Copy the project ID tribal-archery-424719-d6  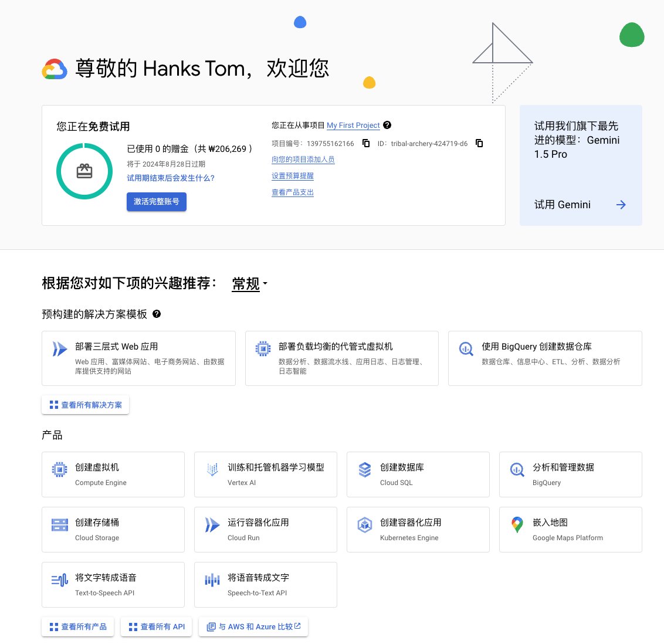(479, 143)
